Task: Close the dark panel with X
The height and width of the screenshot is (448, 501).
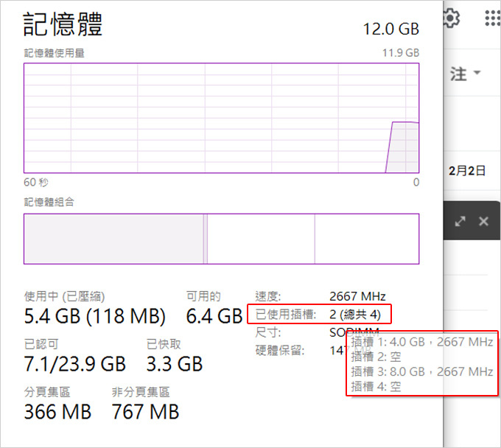Action: tap(483, 221)
